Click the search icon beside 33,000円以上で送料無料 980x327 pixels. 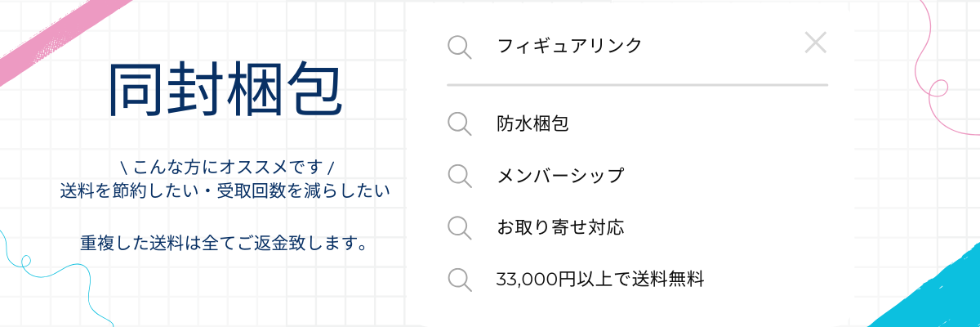click(x=461, y=280)
